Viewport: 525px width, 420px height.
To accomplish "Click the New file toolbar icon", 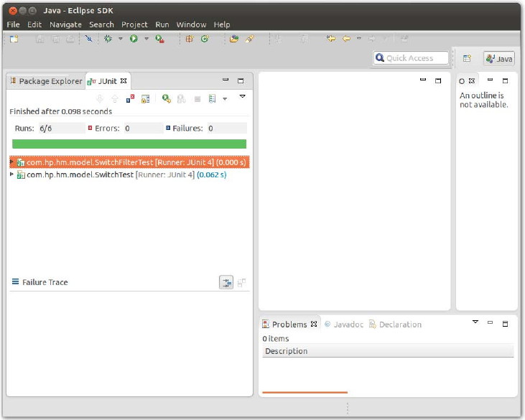I will [14, 39].
